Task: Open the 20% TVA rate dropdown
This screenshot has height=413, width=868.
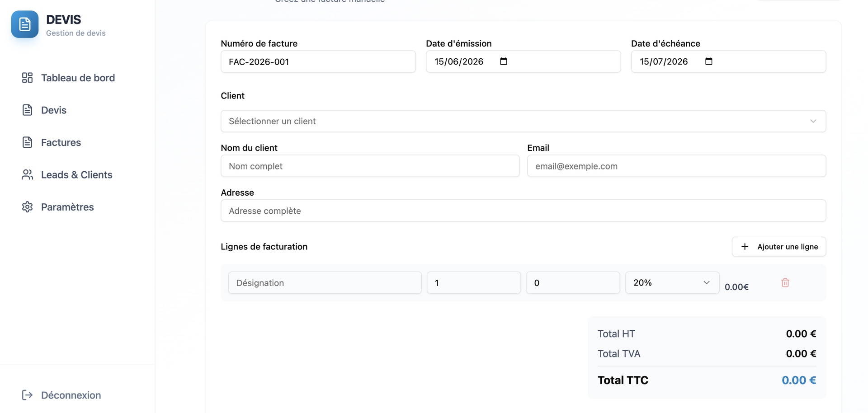Action: [x=672, y=282]
